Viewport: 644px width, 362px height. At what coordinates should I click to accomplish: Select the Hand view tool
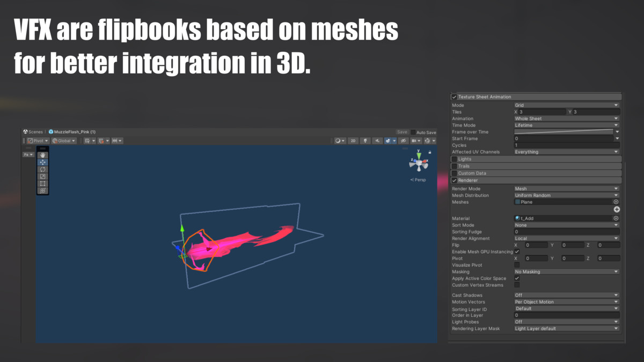pyautogui.click(x=43, y=156)
